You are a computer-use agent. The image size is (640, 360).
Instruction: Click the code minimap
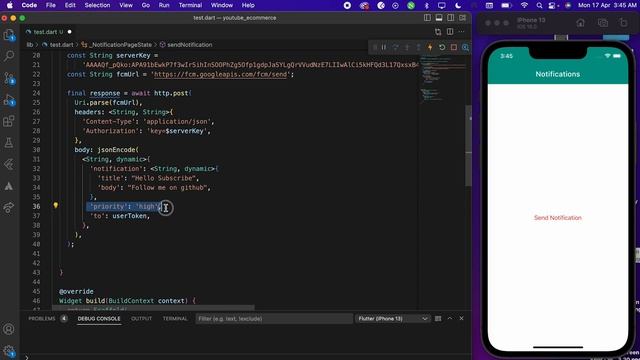pyautogui.click(x=442, y=78)
